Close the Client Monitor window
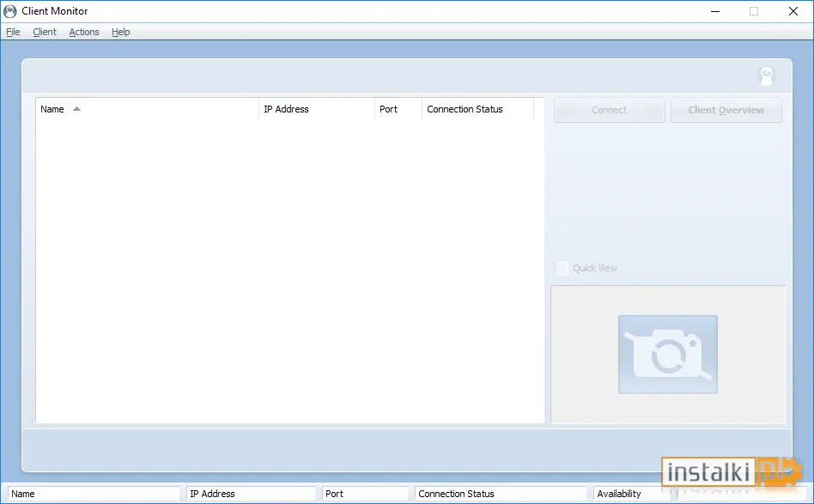 (x=793, y=11)
